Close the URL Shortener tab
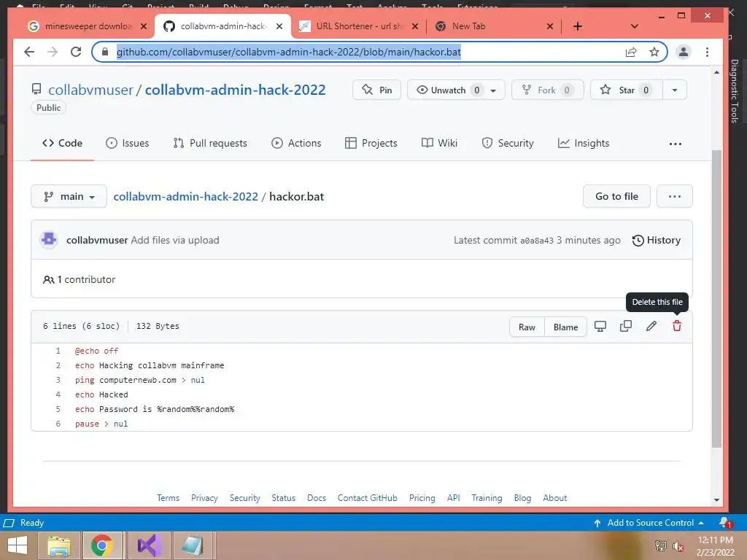747x560 pixels. pyautogui.click(x=415, y=26)
